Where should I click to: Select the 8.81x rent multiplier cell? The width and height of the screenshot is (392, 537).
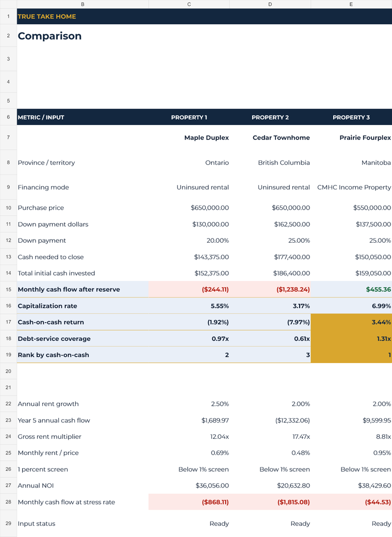351,436
